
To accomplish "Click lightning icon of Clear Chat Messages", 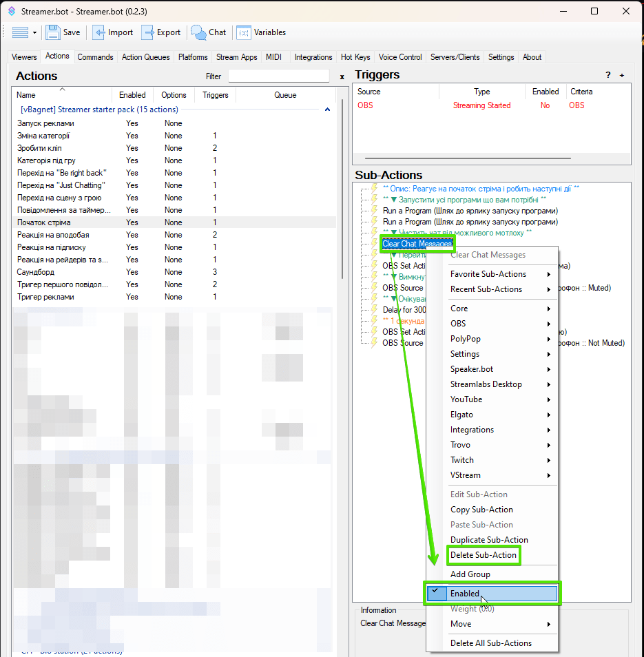I will (374, 243).
